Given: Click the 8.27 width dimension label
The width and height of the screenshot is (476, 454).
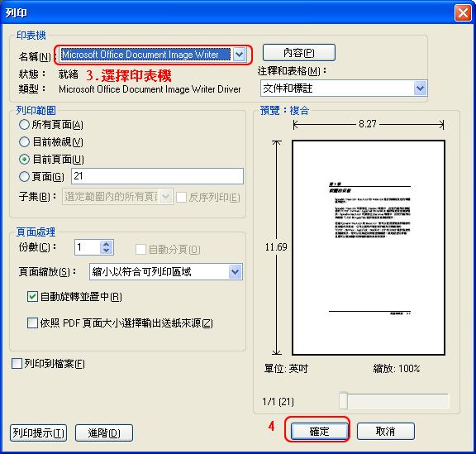Looking at the screenshot, I should point(368,124).
